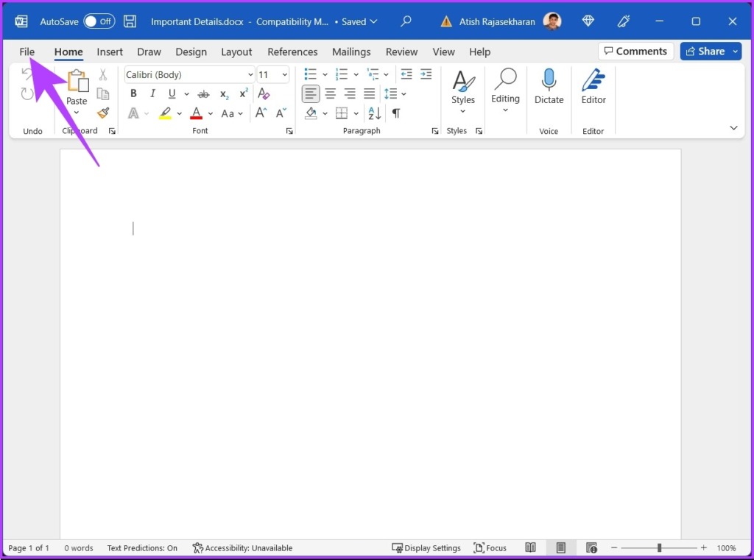Adjust the zoom slider in status bar
Viewport: 754px width, 560px height.
(x=659, y=548)
